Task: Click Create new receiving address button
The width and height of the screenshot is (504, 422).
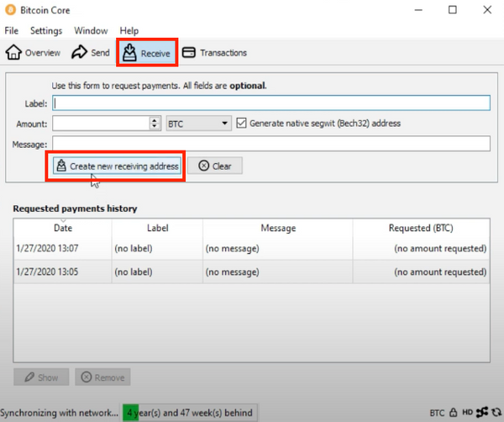Action: pos(117,166)
